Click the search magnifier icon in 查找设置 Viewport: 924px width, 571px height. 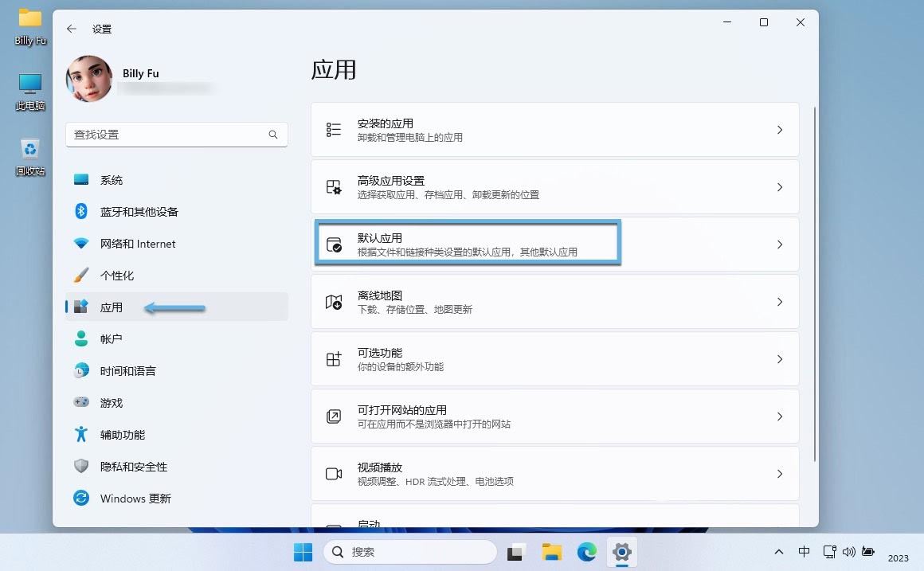coord(273,135)
